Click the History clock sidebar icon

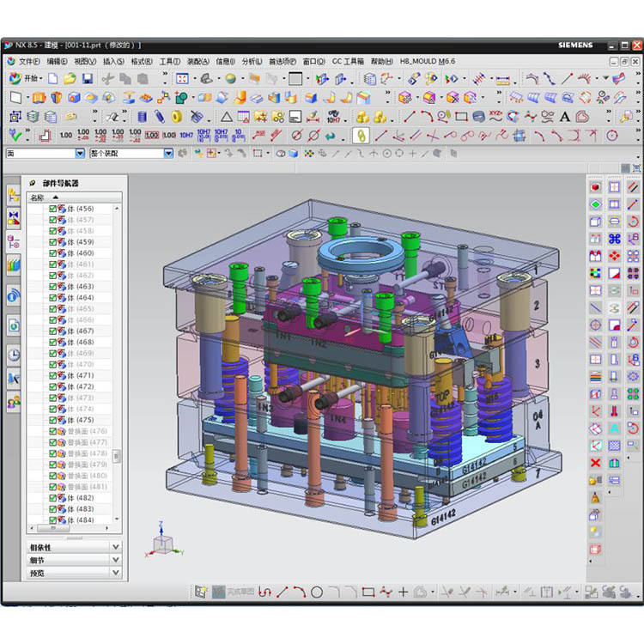click(14, 355)
